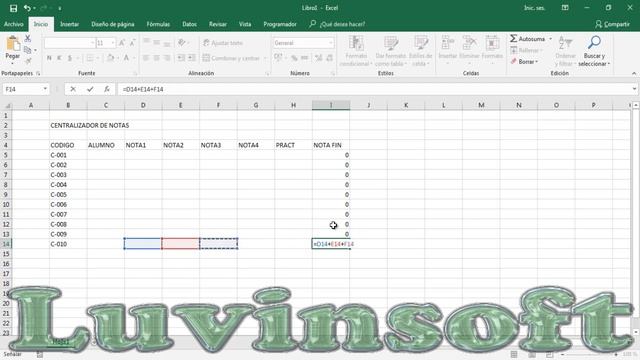Apply font color A
This screenshot has height=360, width=640.
pyautogui.click(x=126, y=58)
